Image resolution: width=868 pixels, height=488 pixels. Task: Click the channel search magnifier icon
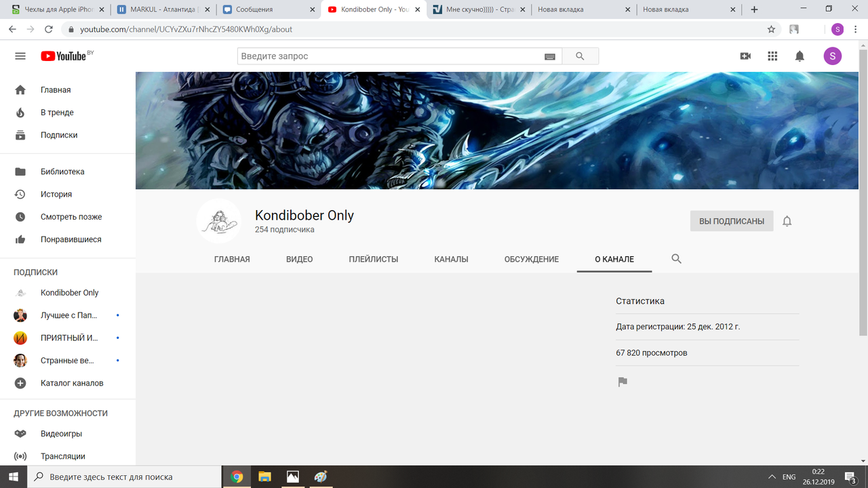click(676, 259)
